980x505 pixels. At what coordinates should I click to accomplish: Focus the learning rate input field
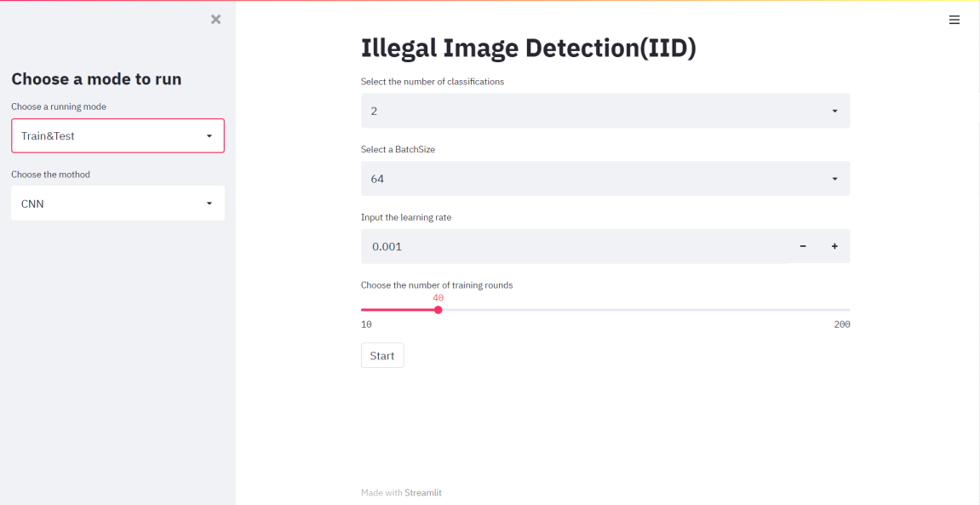click(570, 246)
